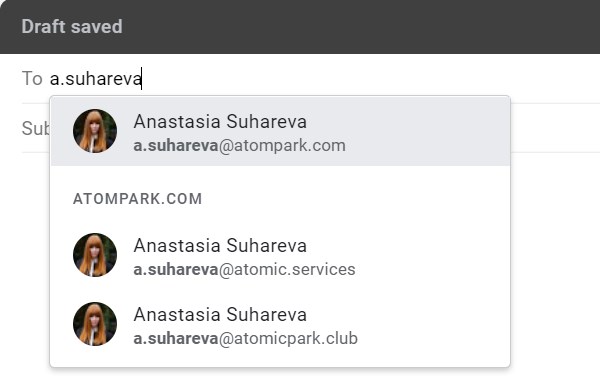Click avatar beside the atomicpark.club address
The image size is (600, 383).
coord(95,324)
